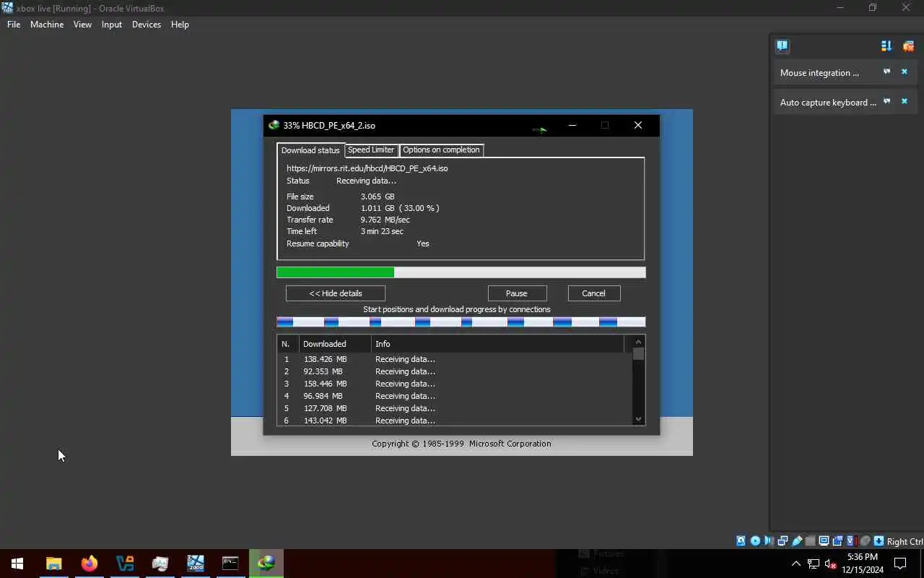Screen dimensions: 924x578
Task: Click the shared folders status icon
Action: click(x=810, y=541)
